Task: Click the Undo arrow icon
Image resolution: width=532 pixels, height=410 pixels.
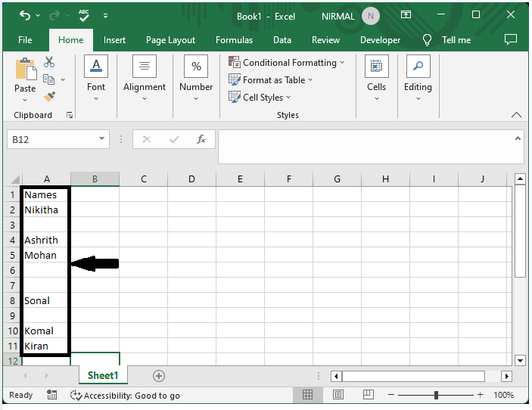Action: pos(25,15)
